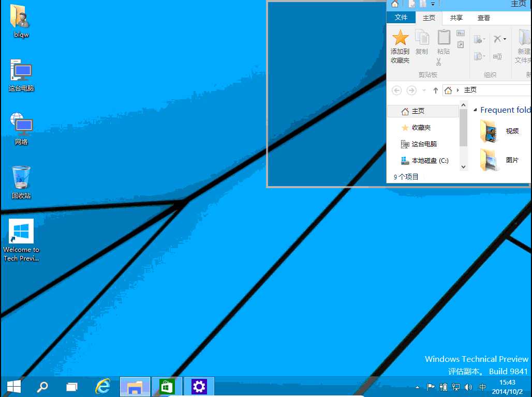Click the copy path ribbon icon
Viewport: 532px width, 397px height.
[x=461, y=33]
